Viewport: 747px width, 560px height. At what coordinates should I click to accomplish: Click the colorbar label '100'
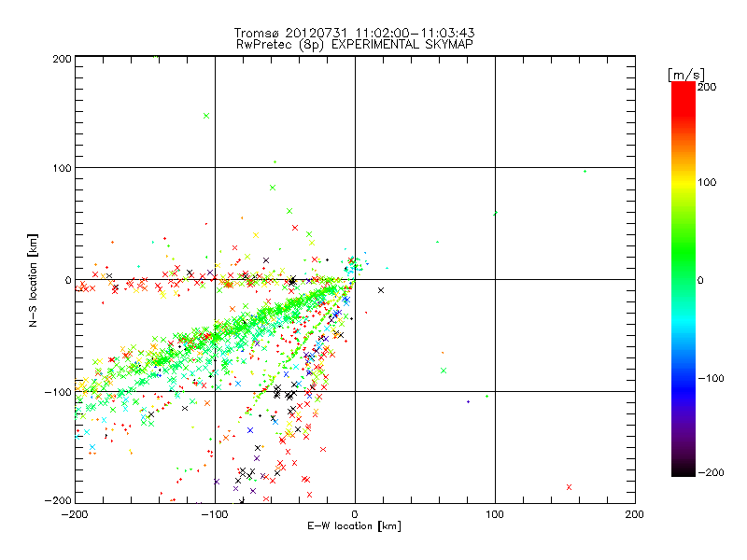(x=707, y=182)
